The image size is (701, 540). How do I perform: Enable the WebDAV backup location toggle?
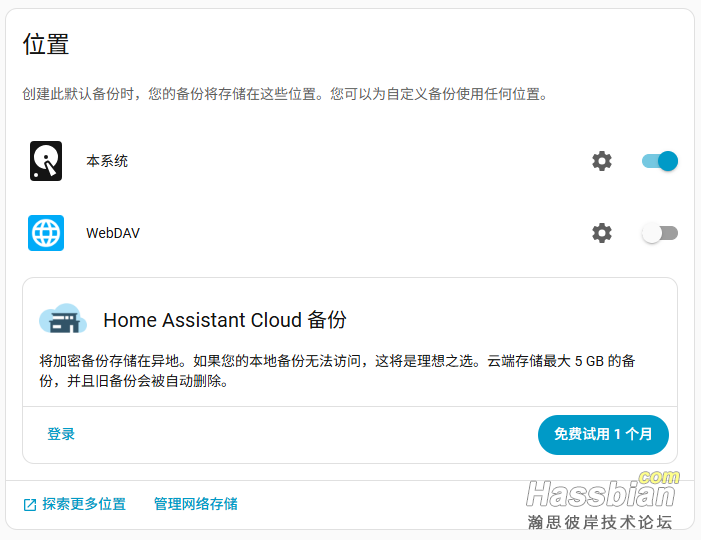click(660, 233)
